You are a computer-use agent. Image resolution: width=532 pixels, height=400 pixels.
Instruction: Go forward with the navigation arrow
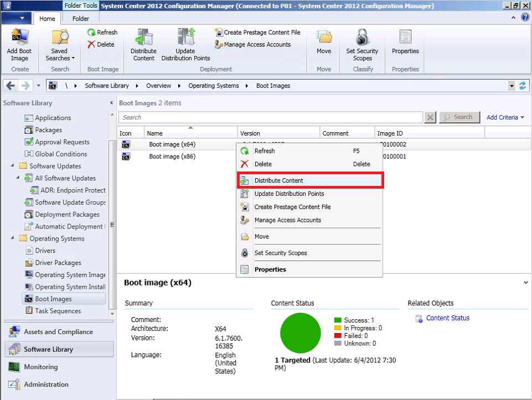tap(25, 86)
